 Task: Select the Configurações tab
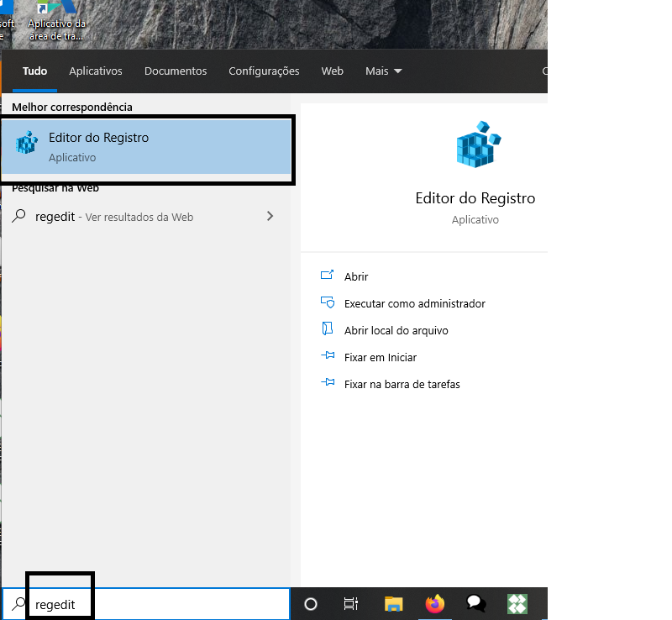(264, 71)
